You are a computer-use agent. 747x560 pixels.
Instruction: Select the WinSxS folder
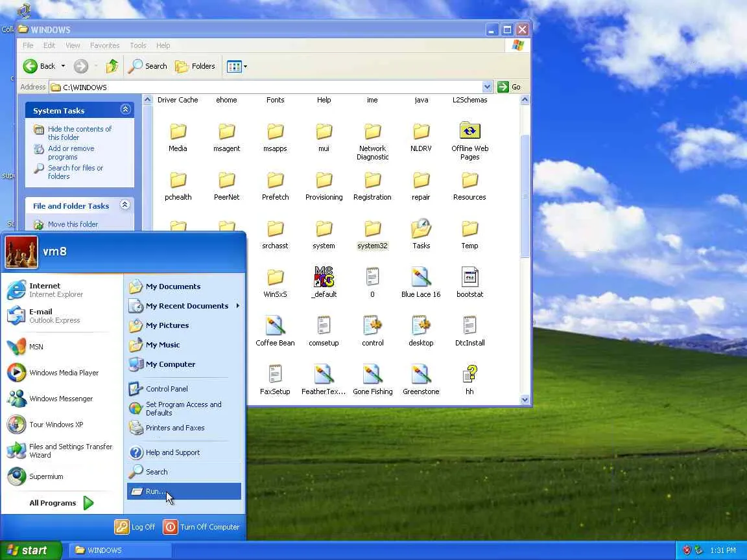tap(276, 277)
